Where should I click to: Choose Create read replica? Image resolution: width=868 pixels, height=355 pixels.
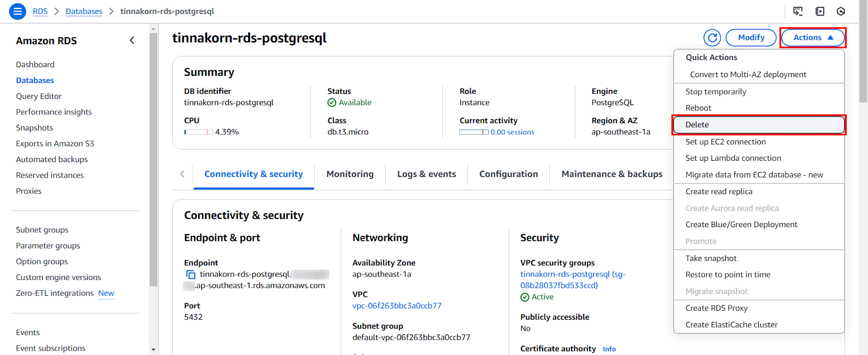click(759, 192)
